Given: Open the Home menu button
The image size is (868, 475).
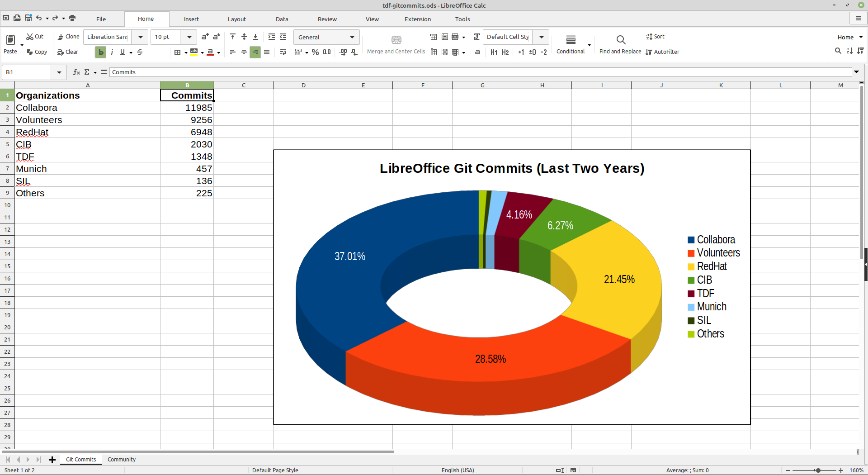Looking at the screenshot, I should click(x=849, y=37).
